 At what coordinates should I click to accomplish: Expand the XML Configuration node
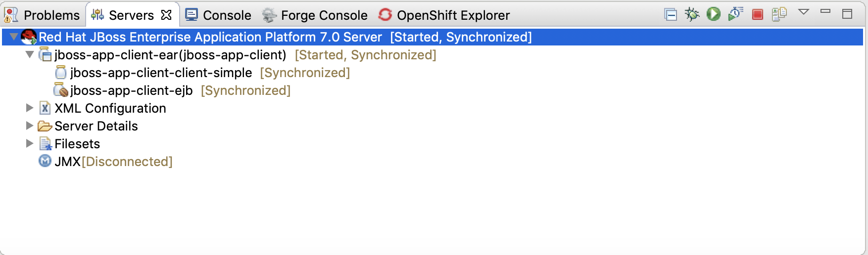click(x=30, y=108)
